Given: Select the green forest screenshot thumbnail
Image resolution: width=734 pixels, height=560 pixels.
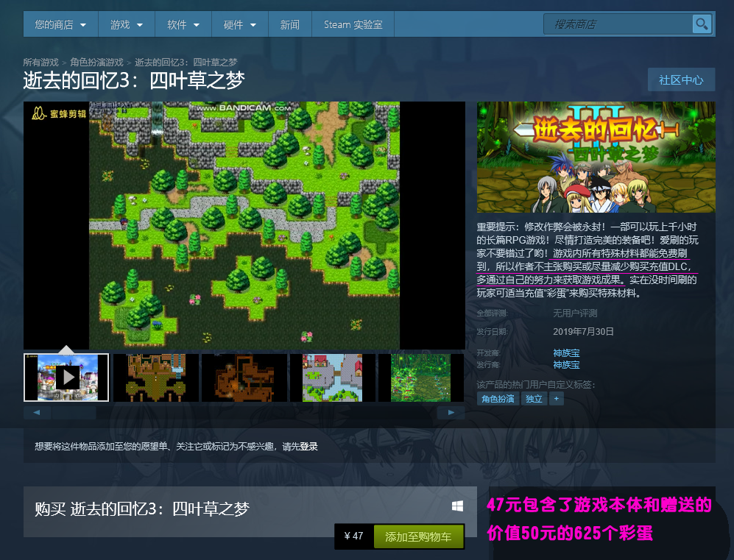Looking at the screenshot, I should [x=421, y=378].
